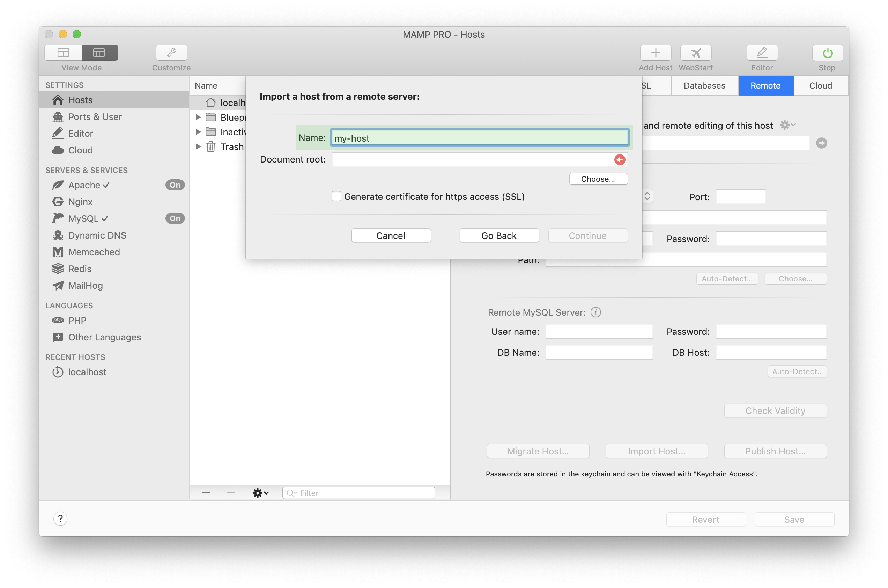Open Dynamic DNS settings
This screenshot has width=888, height=588.
click(97, 235)
